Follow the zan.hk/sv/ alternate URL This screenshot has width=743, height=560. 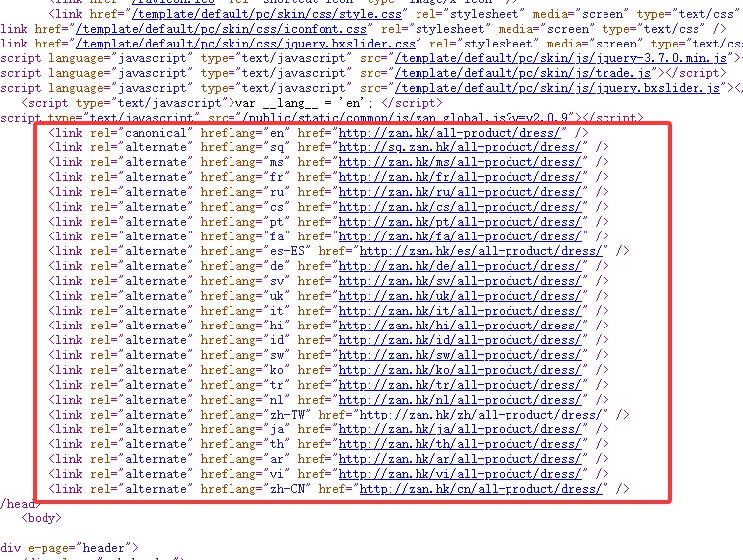[460, 281]
